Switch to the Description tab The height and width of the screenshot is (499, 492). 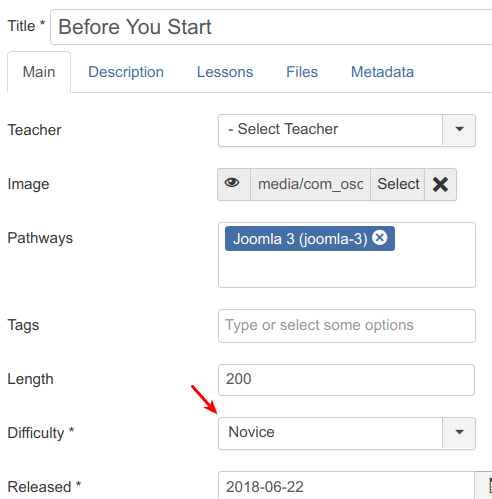pyautogui.click(x=126, y=72)
